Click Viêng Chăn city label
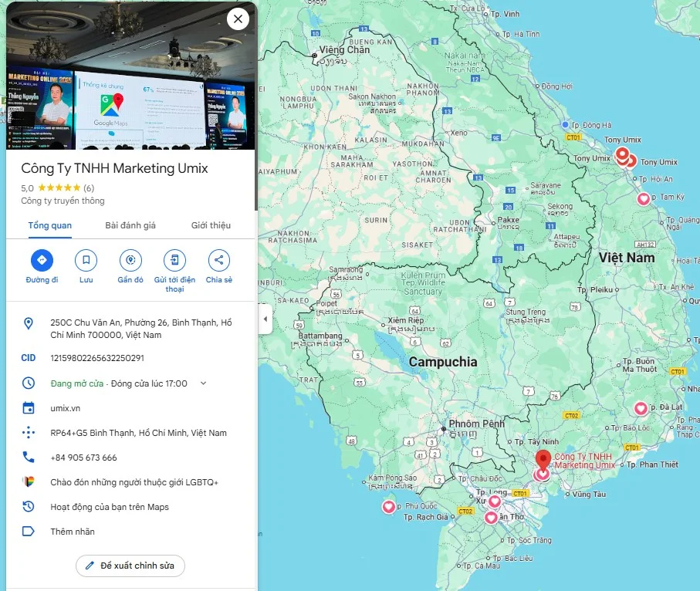This screenshot has height=591, width=700. [x=344, y=49]
